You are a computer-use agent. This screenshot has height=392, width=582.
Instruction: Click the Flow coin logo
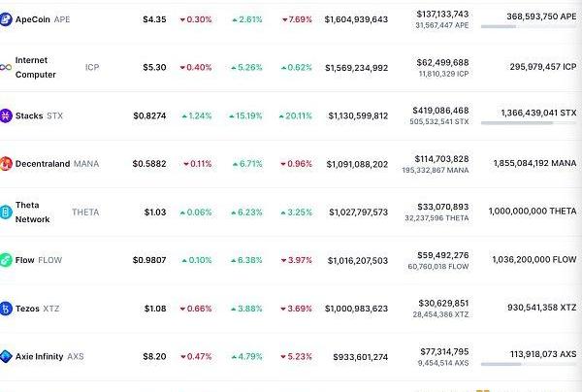click(x=6, y=260)
